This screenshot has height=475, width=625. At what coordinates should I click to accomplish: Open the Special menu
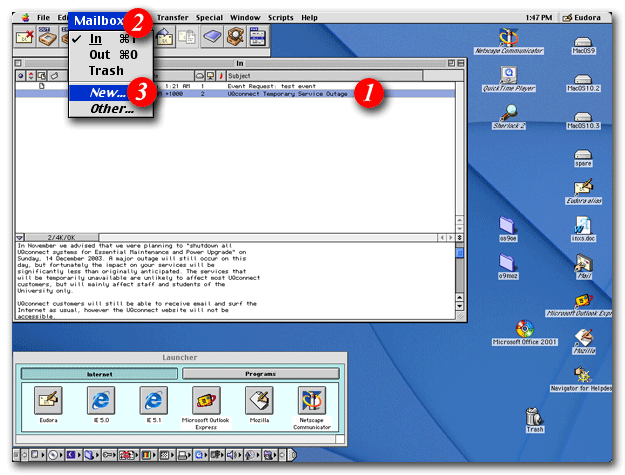coord(211,17)
